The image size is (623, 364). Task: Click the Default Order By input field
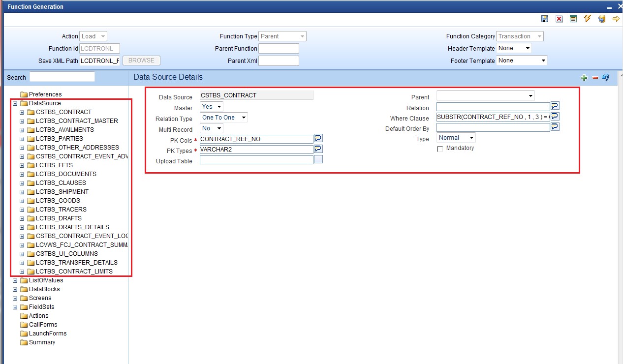point(493,127)
